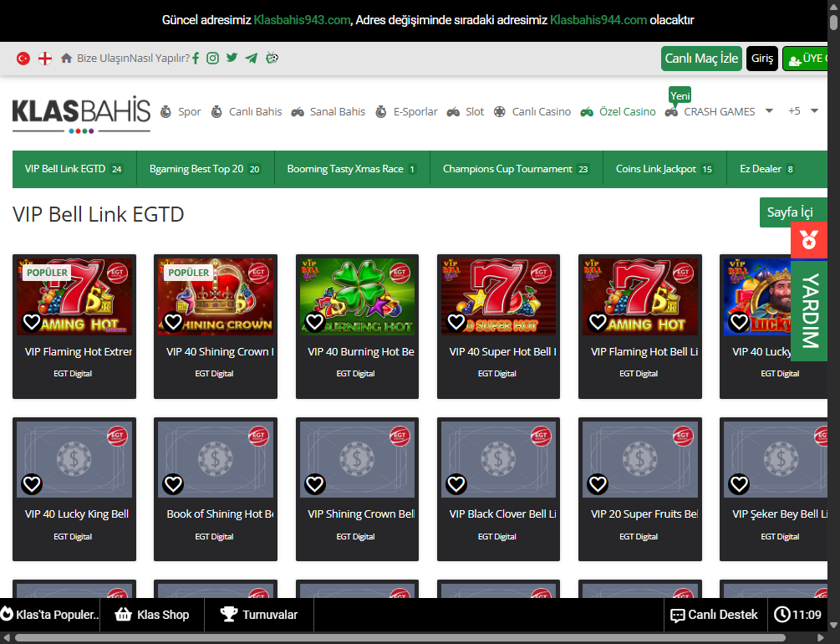Viewport: 840px width, 644px height.
Task: Open the YARDIM side tab
Action: tap(809, 310)
